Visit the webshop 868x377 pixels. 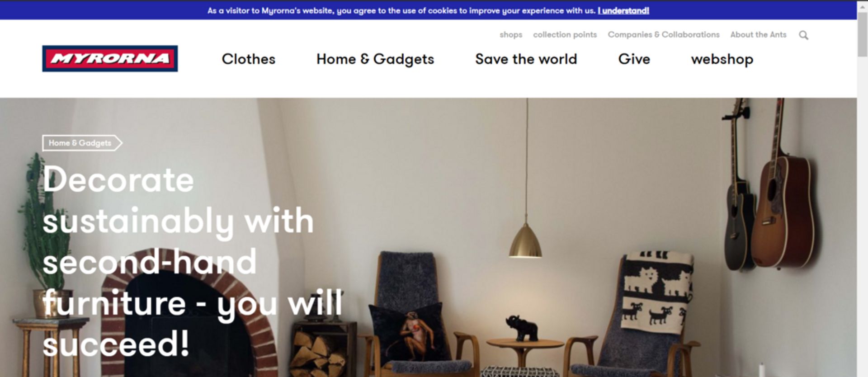[722, 59]
